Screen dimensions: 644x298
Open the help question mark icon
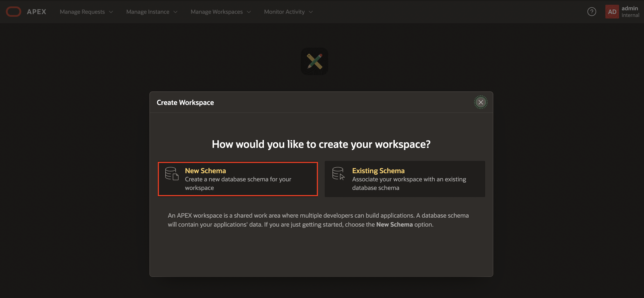coord(591,12)
